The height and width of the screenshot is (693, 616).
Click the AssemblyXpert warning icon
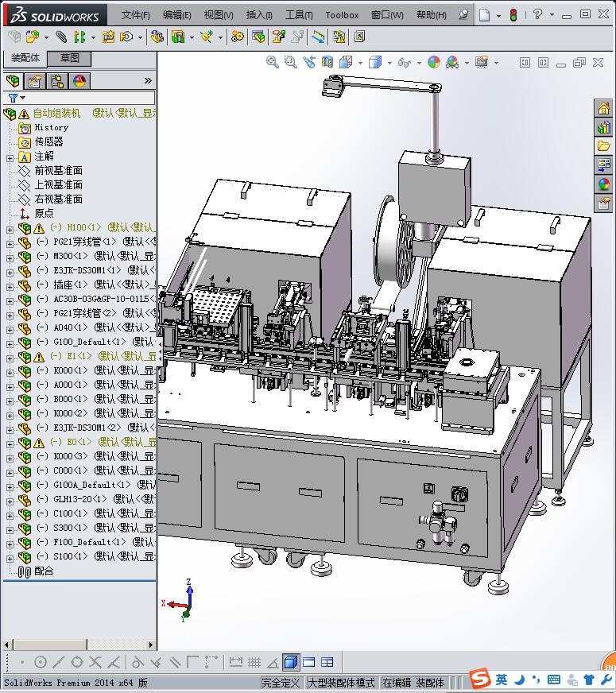[x=339, y=37]
